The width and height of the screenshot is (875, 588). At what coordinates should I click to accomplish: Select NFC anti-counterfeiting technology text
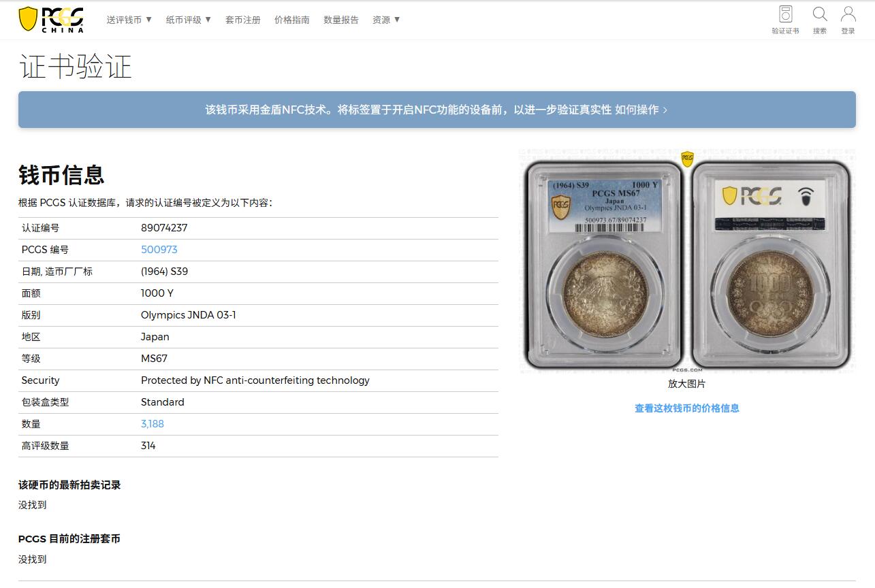[x=255, y=380]
